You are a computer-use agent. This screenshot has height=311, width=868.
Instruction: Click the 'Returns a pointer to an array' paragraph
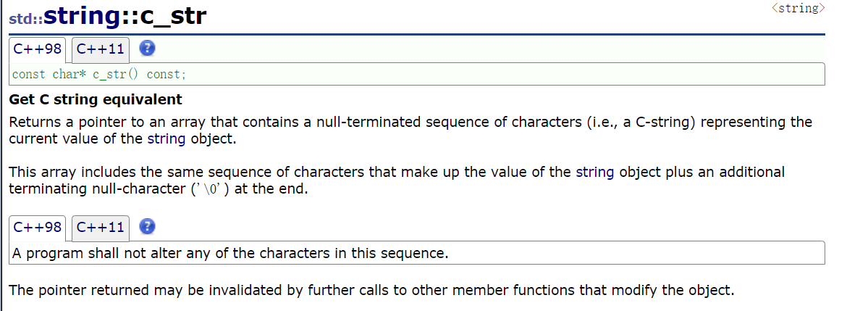pos(410,123)
